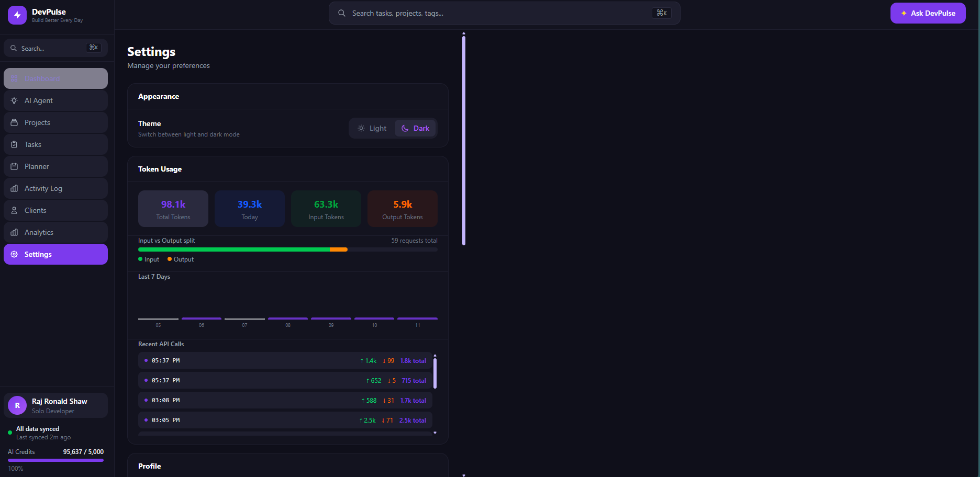Click the sun icon for Light theme
The image size is (980, 477).
point(361,128)
